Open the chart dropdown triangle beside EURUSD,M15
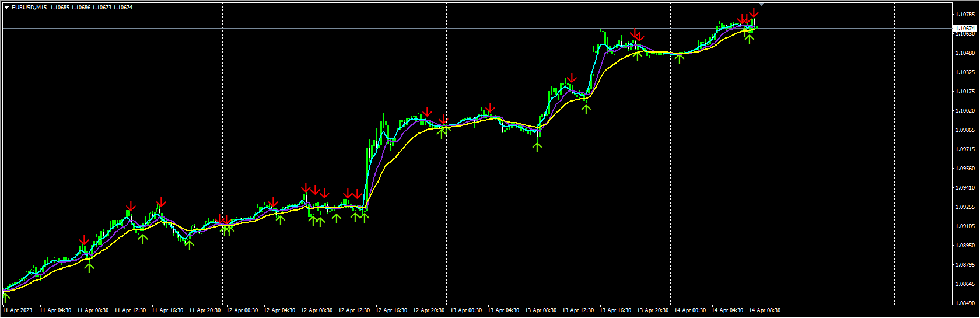Image resolution: width=980 pixels, height=318 pixels. (6, 8)
